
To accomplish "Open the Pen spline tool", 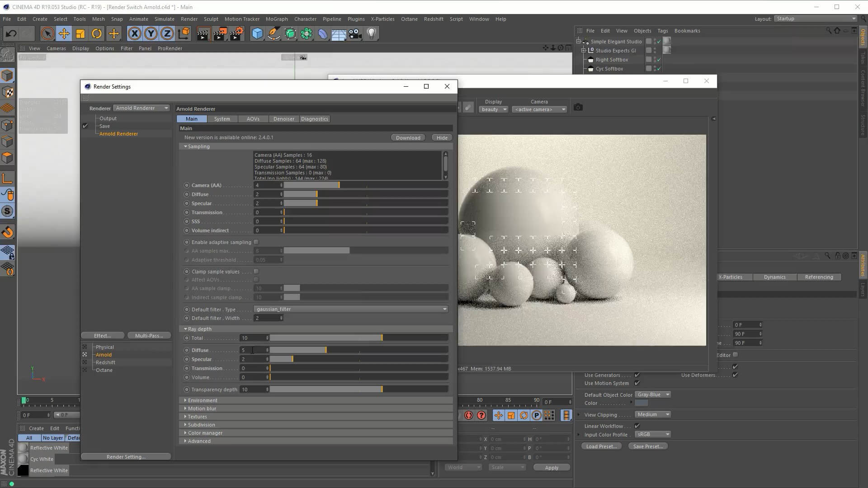I will click(x=274, y=33).
